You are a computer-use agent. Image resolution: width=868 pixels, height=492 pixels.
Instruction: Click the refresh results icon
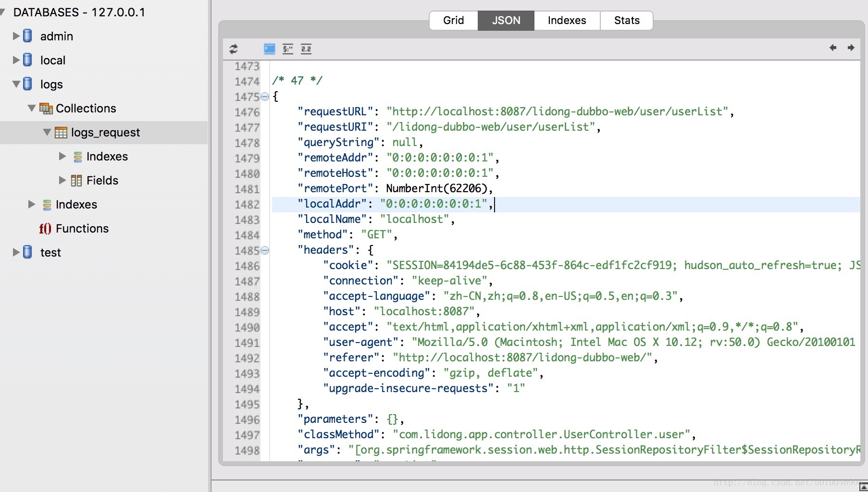234,49
